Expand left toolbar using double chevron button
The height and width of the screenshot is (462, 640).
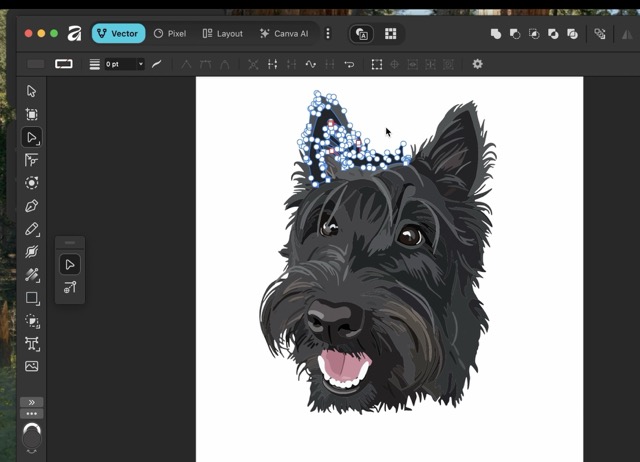(31, 402)
